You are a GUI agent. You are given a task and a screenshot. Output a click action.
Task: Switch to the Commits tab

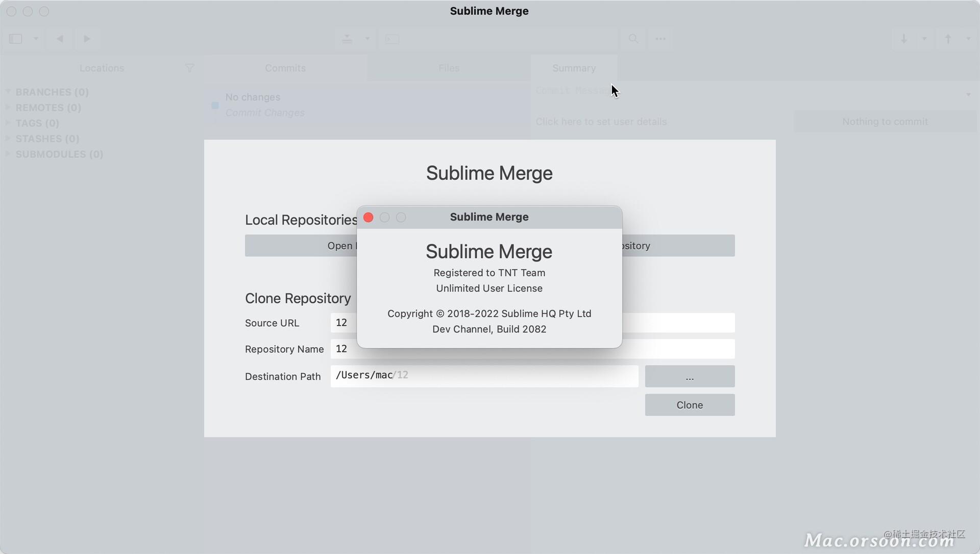point(285,68)
